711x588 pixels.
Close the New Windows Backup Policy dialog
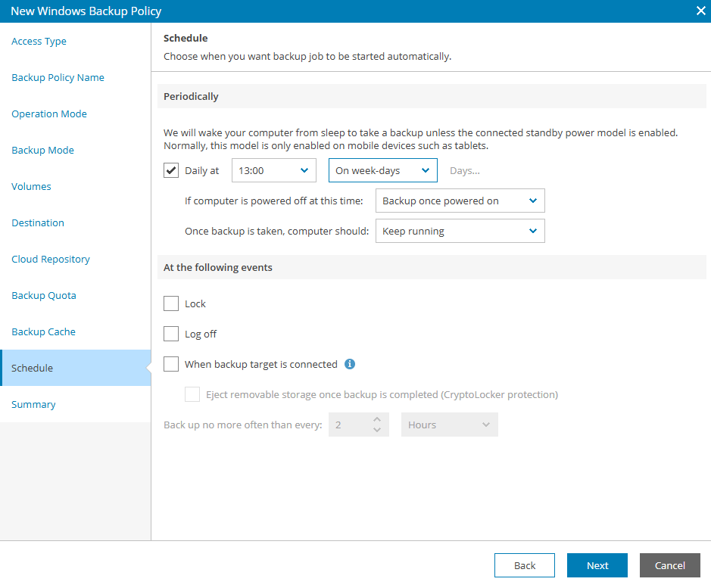tap(700, 11)
